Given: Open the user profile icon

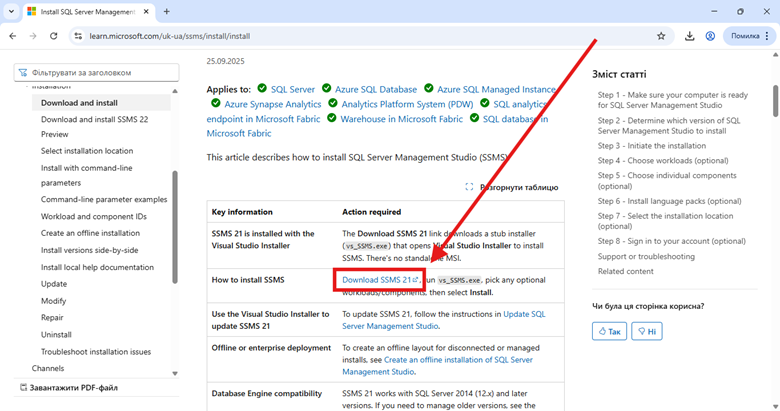Looking at the screenshot, I should tap(710, 36).
